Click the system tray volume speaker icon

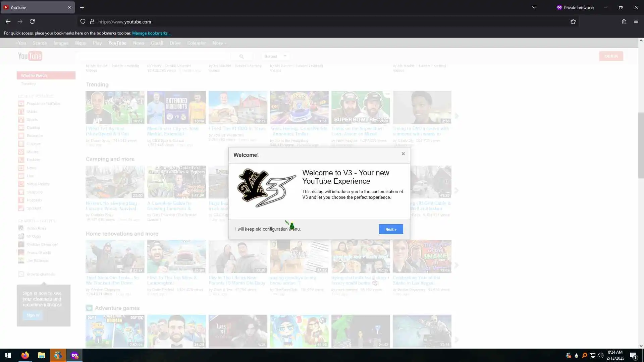pyautogui.click(x=600, y=355)
